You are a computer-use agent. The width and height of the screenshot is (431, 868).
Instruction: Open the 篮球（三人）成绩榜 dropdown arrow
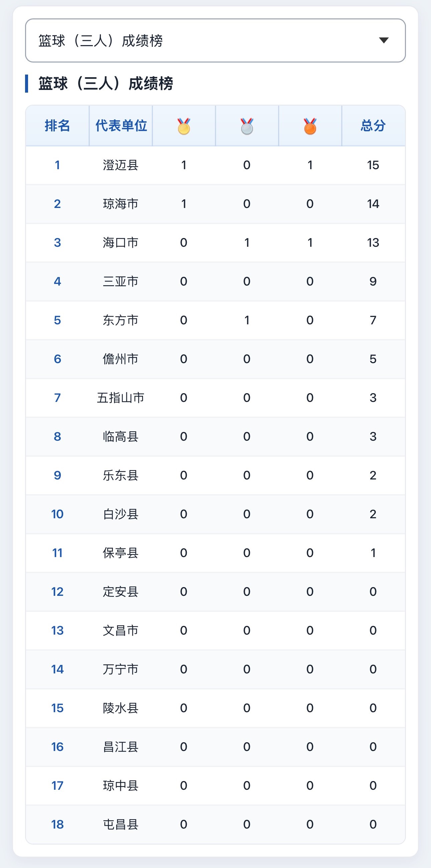coord(384,40)
